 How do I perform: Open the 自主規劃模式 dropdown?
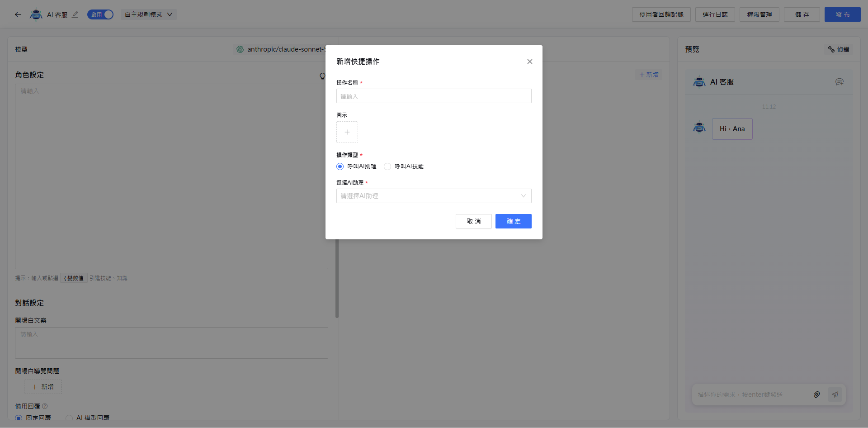[x=149, y=14]
